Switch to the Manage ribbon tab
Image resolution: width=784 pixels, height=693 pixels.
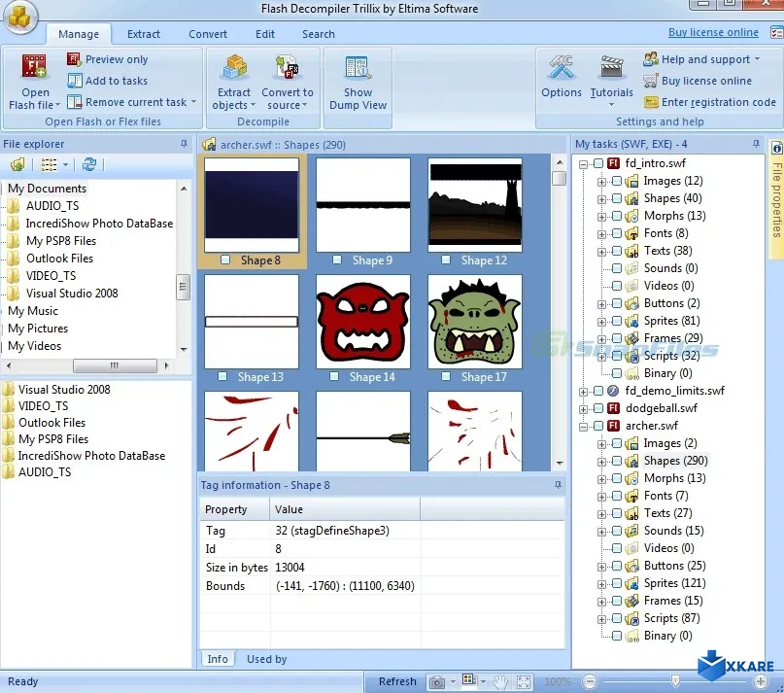tap(79, 34)
